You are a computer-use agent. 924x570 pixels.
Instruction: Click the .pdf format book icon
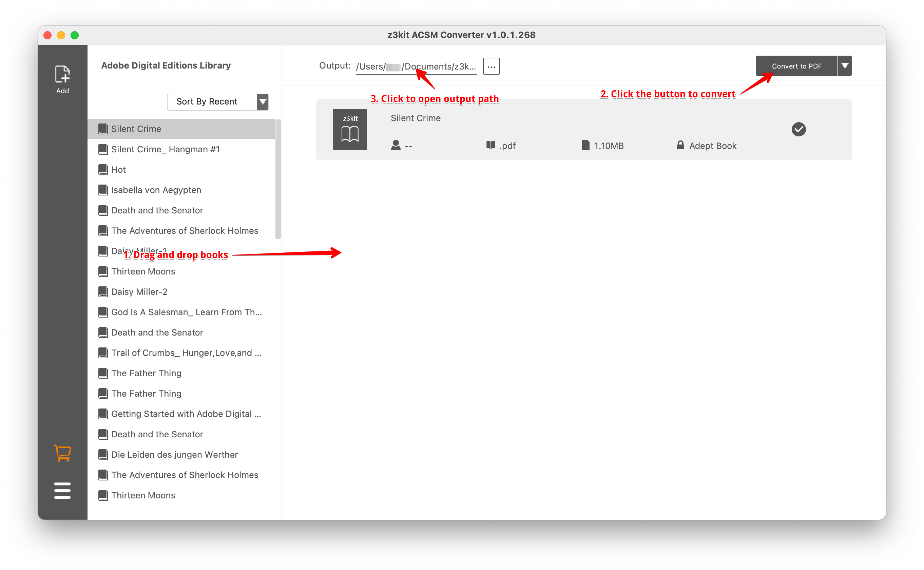tap(490, 146)
